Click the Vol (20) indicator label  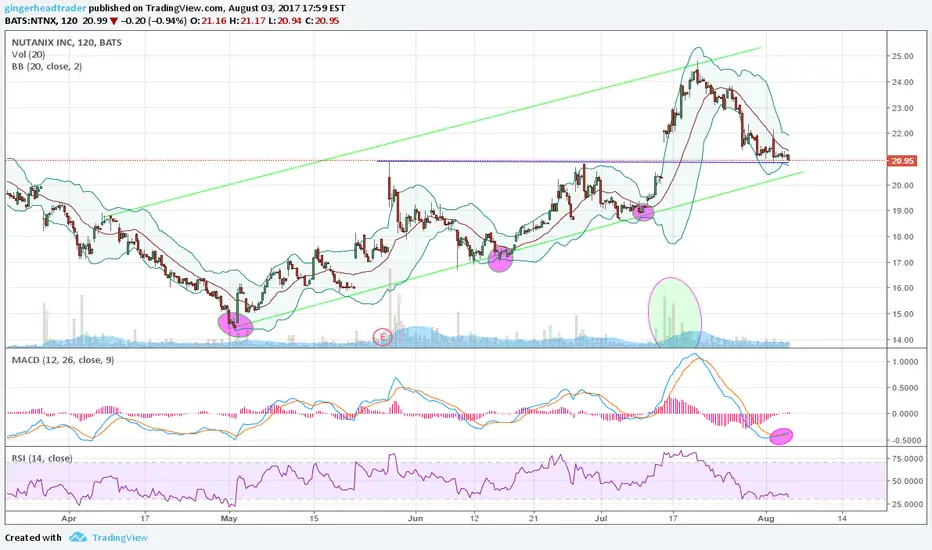(x=28, y=55)
